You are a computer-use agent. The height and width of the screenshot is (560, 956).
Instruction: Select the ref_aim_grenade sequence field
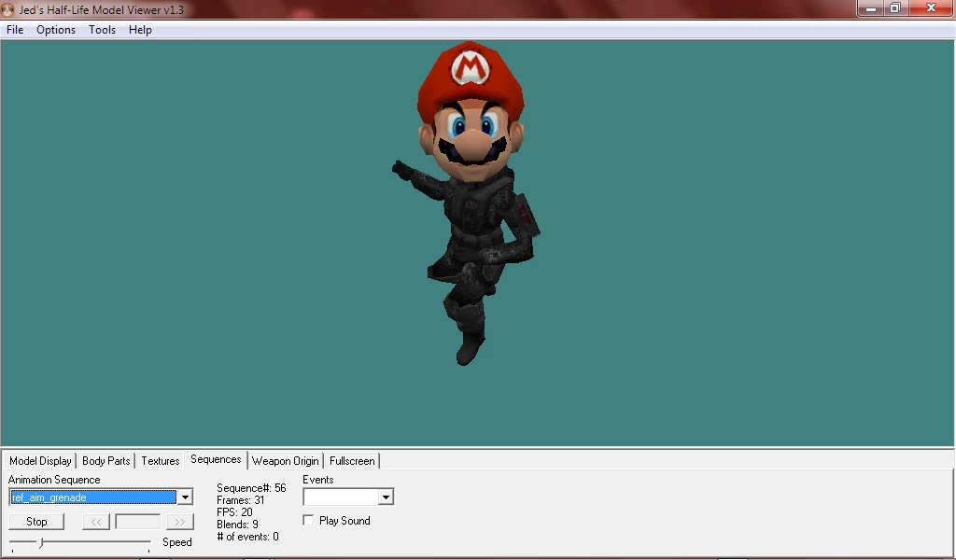(x=93, y=497)
